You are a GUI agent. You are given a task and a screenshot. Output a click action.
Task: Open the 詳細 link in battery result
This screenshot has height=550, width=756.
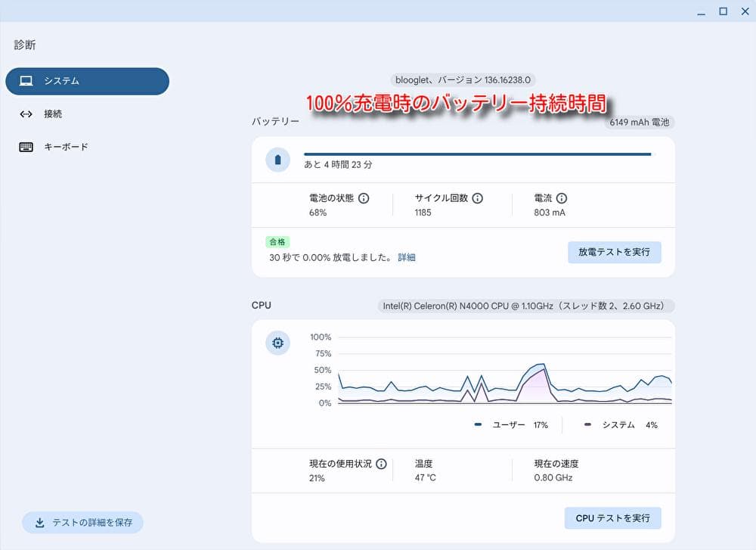pyautogui.click(x=407, y=257)
